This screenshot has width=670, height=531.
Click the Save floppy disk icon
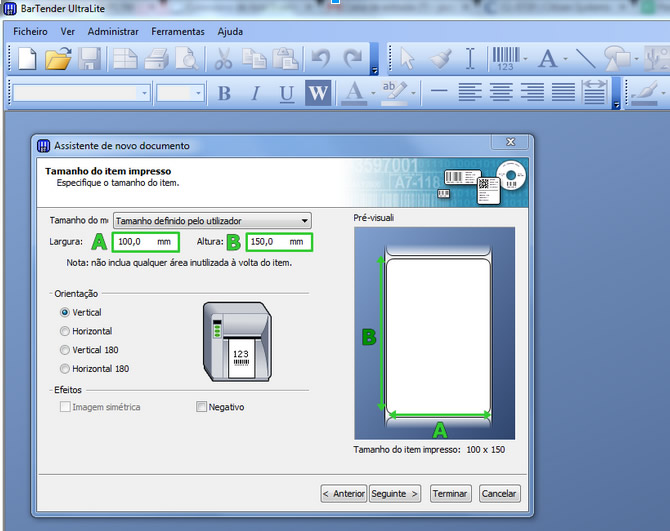click(89, 59)
